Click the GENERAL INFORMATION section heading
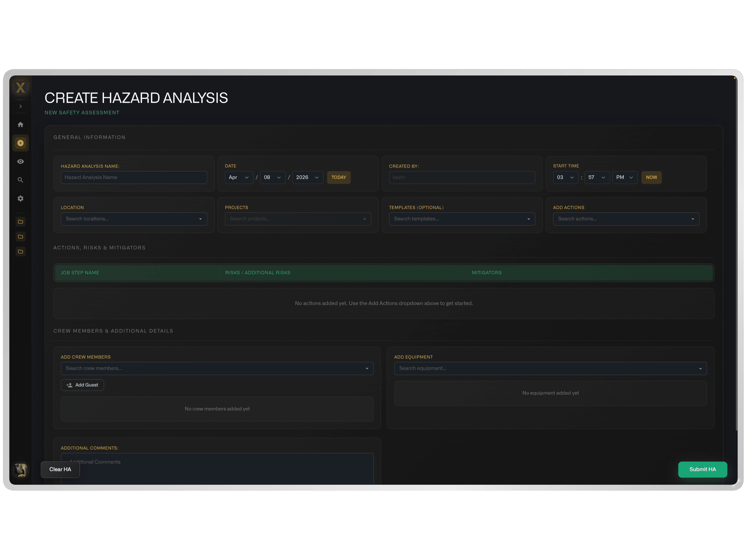This screenshot has height=560, width=747. [x=89, y=137]
